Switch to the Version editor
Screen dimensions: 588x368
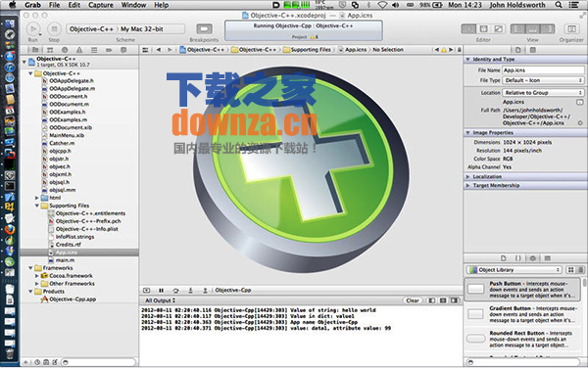[x=498, y=29]
